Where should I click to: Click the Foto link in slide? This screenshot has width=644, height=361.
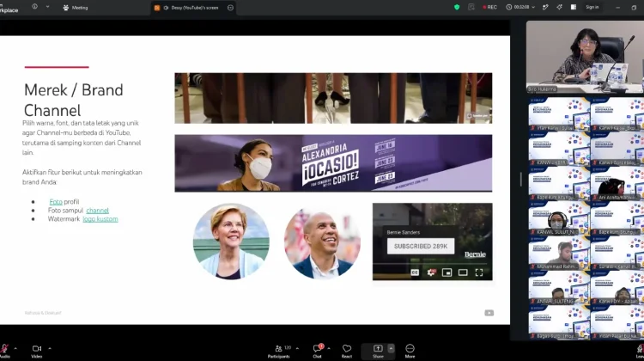click(56, 201)
